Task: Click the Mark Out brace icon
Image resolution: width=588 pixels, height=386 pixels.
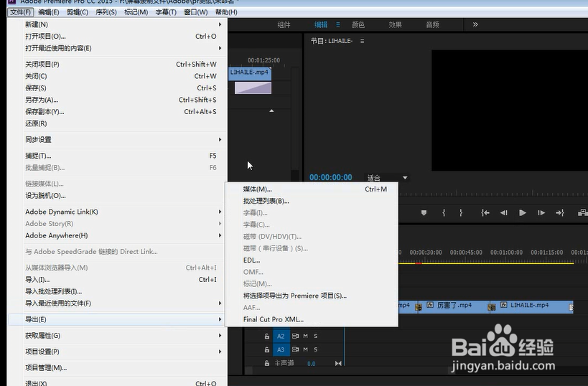Action: click(461, 213)
